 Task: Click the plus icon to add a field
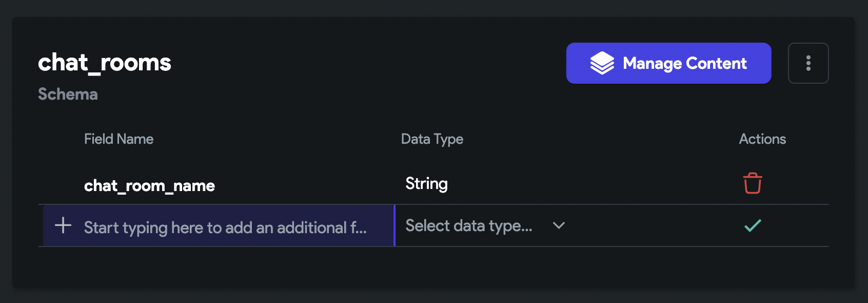pos(63,225)
